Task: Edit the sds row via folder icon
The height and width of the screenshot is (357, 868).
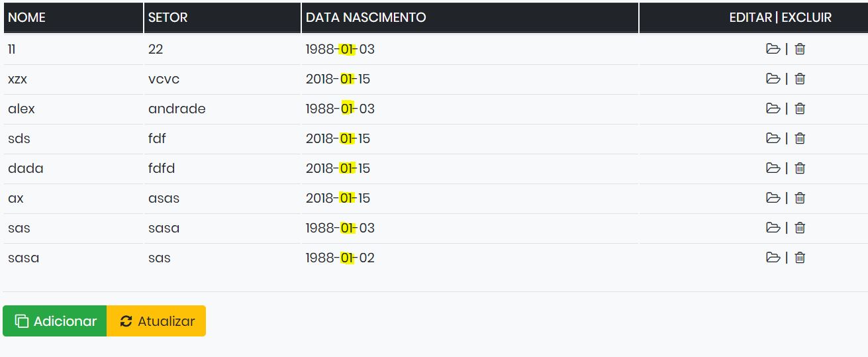Action: (773, 138)
